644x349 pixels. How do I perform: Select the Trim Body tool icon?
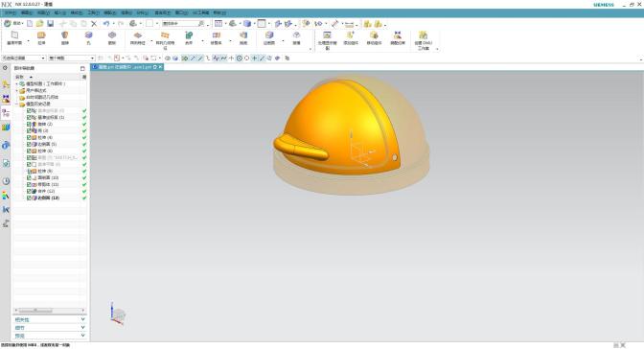point(216,35)
